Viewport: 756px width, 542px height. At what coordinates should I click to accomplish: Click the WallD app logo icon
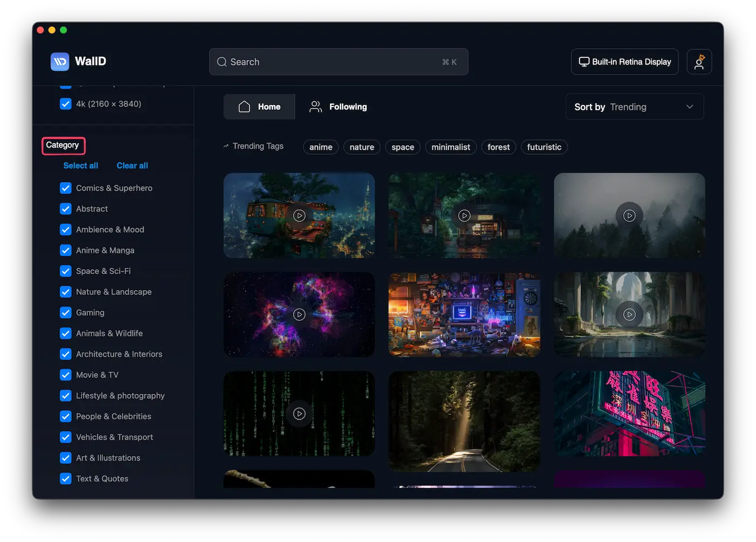pyautogui.click(x=60, y=62)
